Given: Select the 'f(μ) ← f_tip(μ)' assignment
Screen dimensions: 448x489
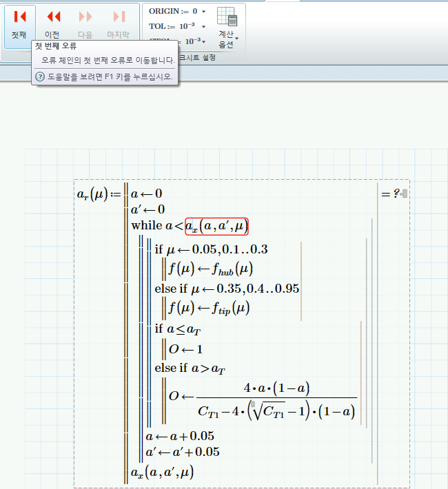Looking at the screenshot, I should pyautogui.click(x=209, y=308).
